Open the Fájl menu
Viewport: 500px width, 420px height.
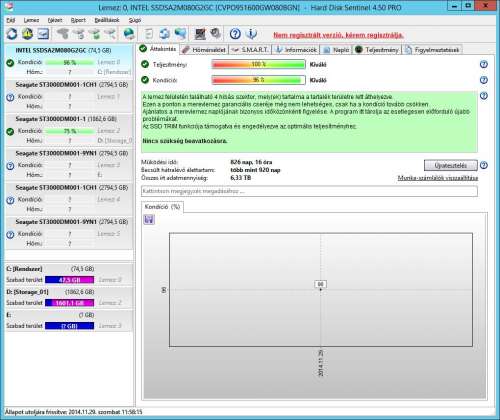click(x=11, y=20)
